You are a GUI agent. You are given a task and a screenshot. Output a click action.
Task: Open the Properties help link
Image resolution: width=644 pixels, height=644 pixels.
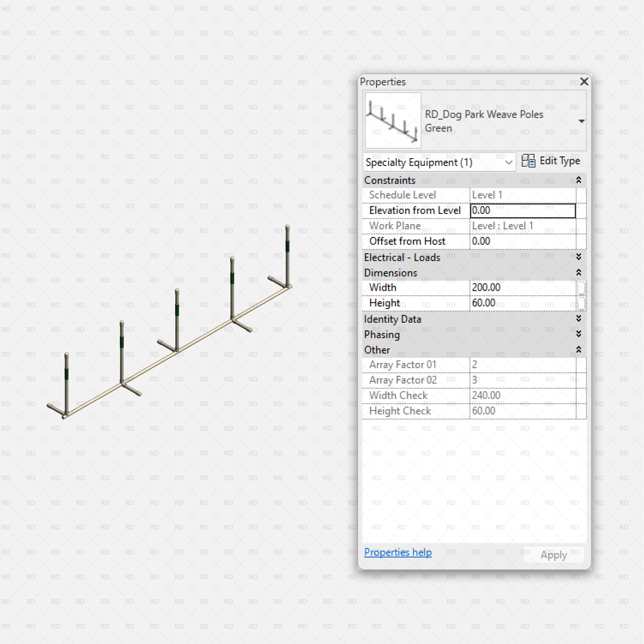point(398,552)
